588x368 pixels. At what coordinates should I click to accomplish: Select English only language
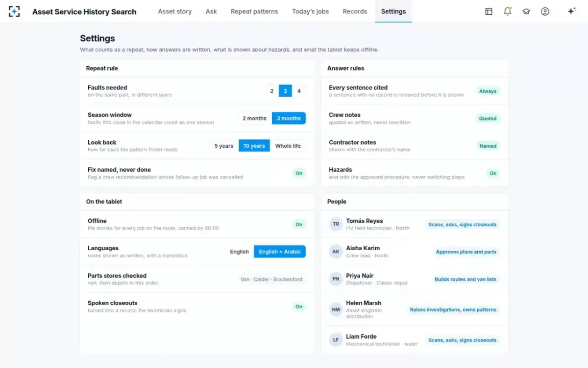coord(239,252)
